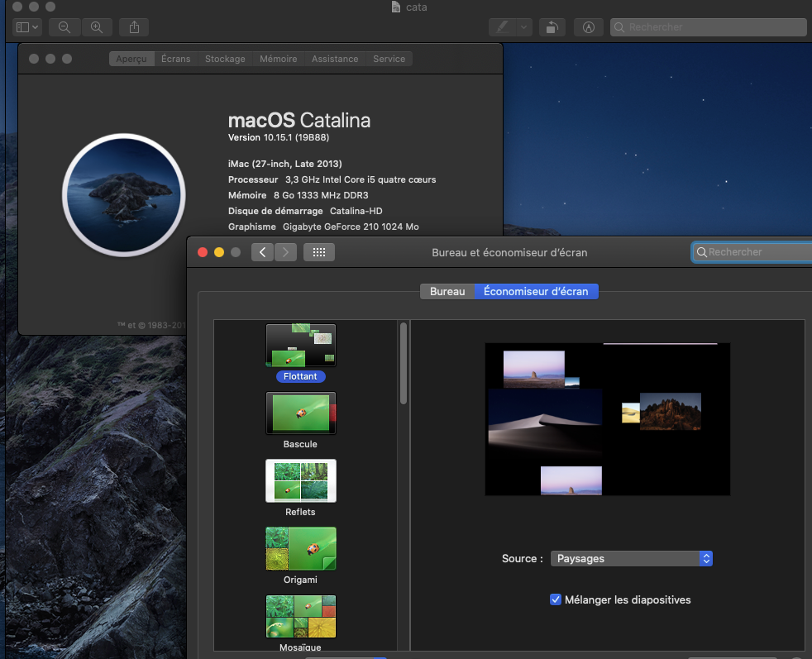This screenshot has width=812, height=659.
Task: Choose the Reflets screen saver
Action: click(301, 488)
